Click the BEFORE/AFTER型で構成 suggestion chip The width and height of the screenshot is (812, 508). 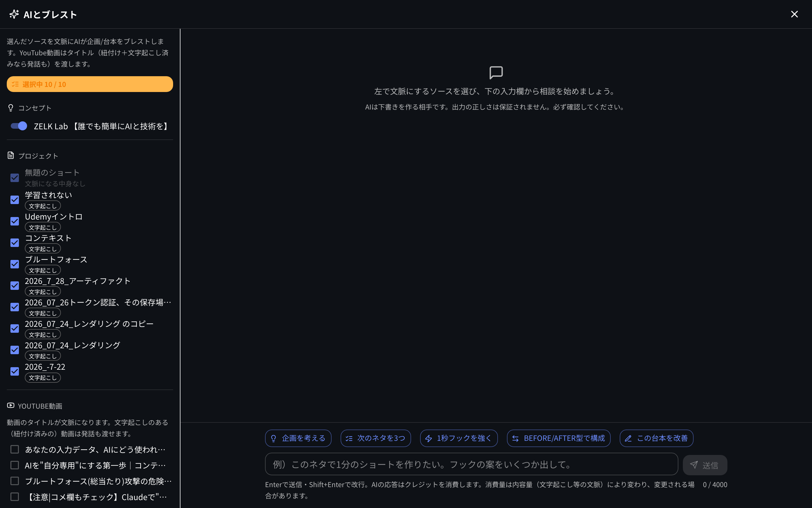point(558,438)
